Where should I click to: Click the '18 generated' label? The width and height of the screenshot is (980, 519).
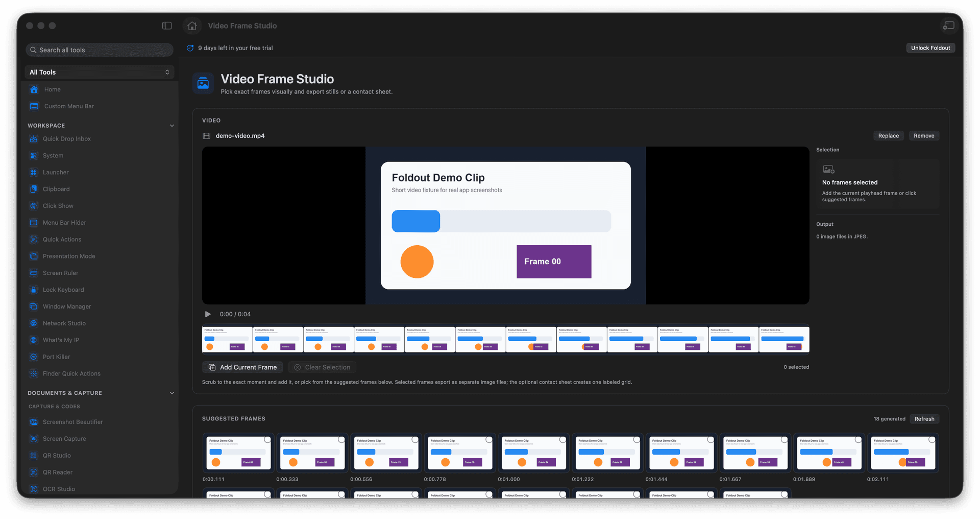(x=889, y=419)
